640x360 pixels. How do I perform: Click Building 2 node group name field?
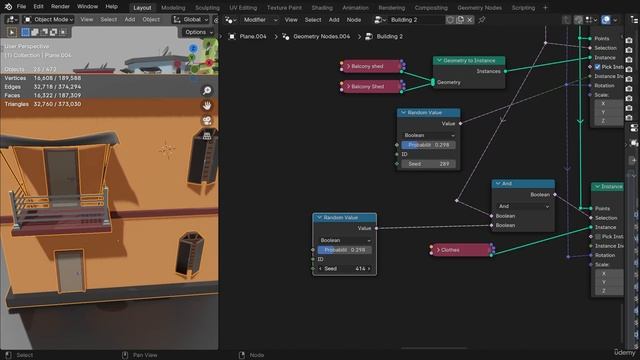click(x=416, y=20)
